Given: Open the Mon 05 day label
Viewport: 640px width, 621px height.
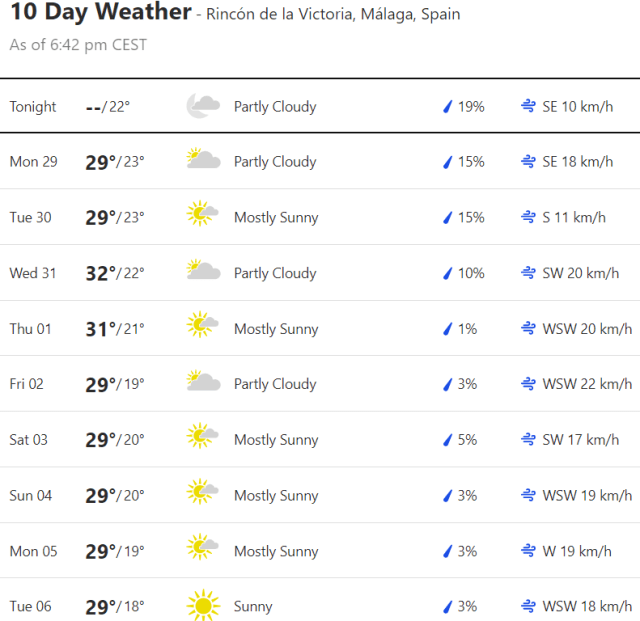Looking at the screenshot, I should coord(33,551).
